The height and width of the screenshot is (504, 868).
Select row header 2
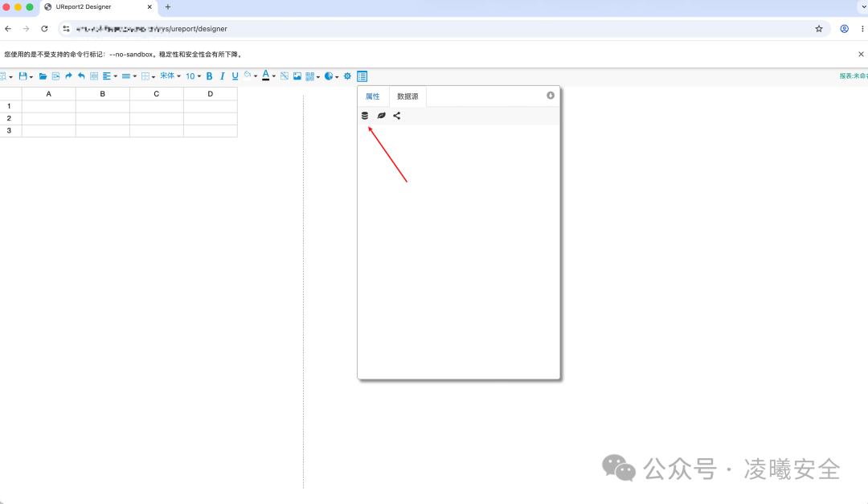click(10, 118)
